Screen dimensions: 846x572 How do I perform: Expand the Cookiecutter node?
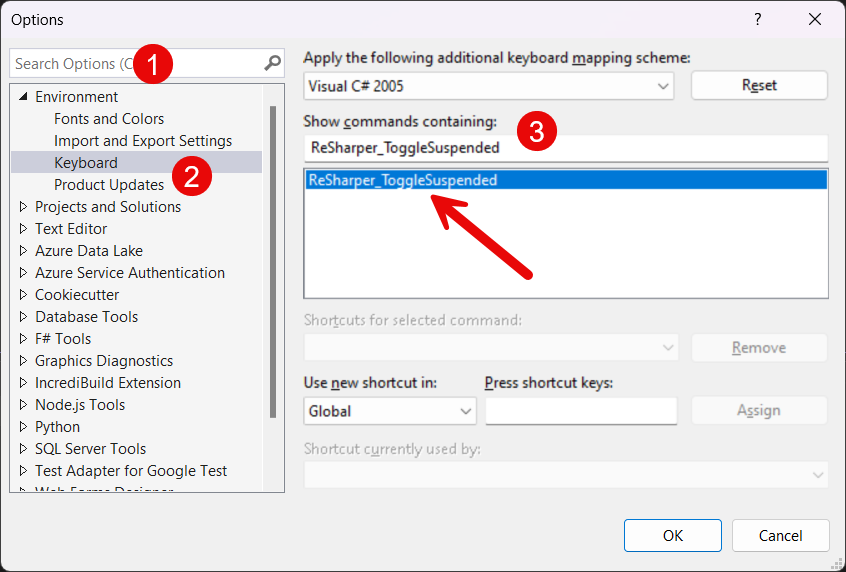pyautogui.click(x=23, y=295)
